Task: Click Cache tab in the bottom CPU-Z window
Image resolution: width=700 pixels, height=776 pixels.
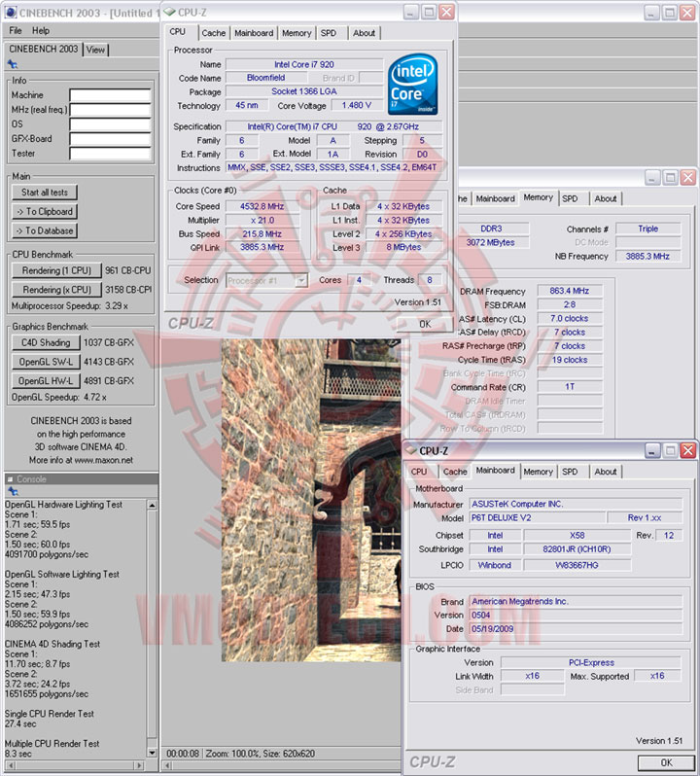Action: (x=455, y=472)
